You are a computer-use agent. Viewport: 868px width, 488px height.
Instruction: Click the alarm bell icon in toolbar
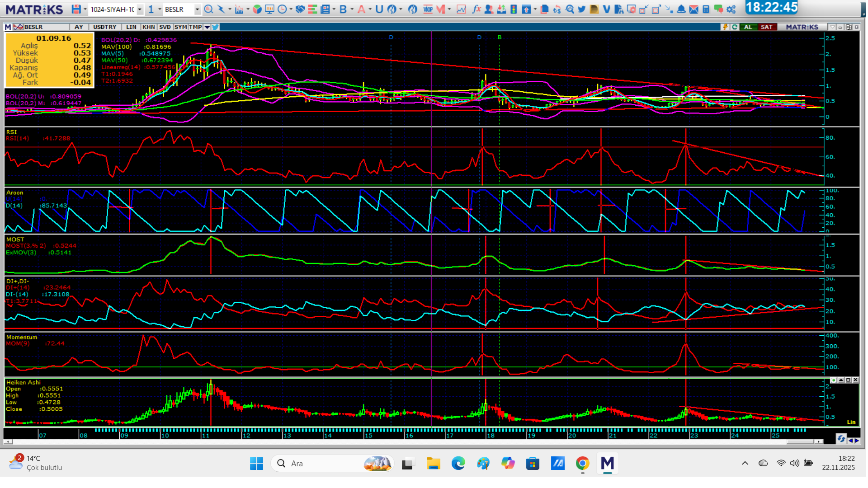click(x=681, y=9)
